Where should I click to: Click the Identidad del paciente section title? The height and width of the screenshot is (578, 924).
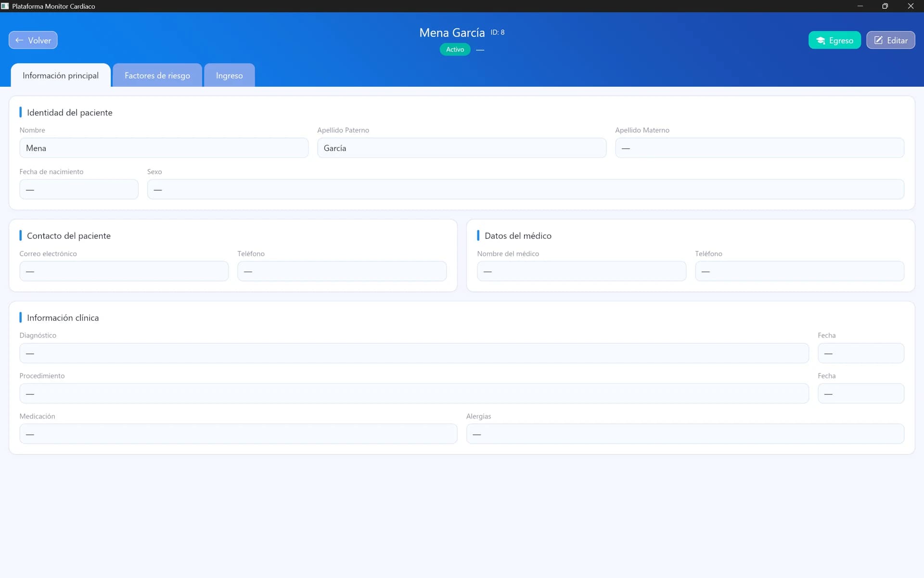(70, 112)
